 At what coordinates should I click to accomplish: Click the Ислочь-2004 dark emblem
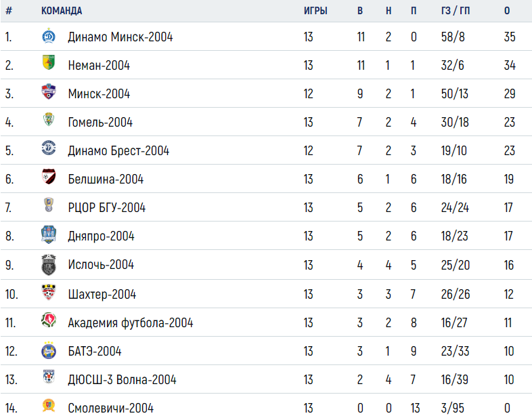coord(49,264)
